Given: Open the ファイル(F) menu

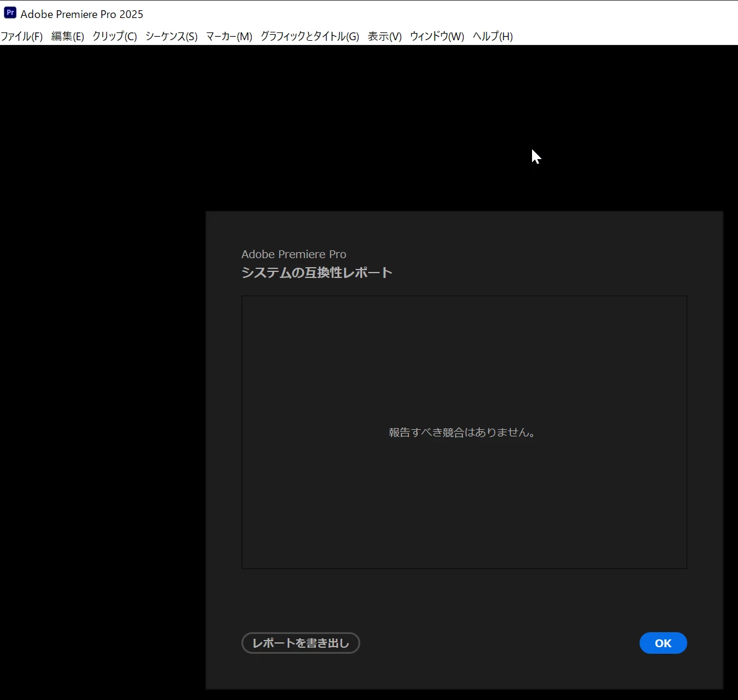Looking at the screenshot, I should coord(22,37).
